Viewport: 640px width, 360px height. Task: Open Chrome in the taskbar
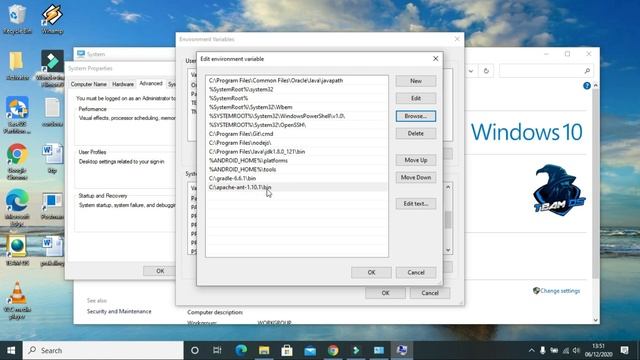coord(333,350)
